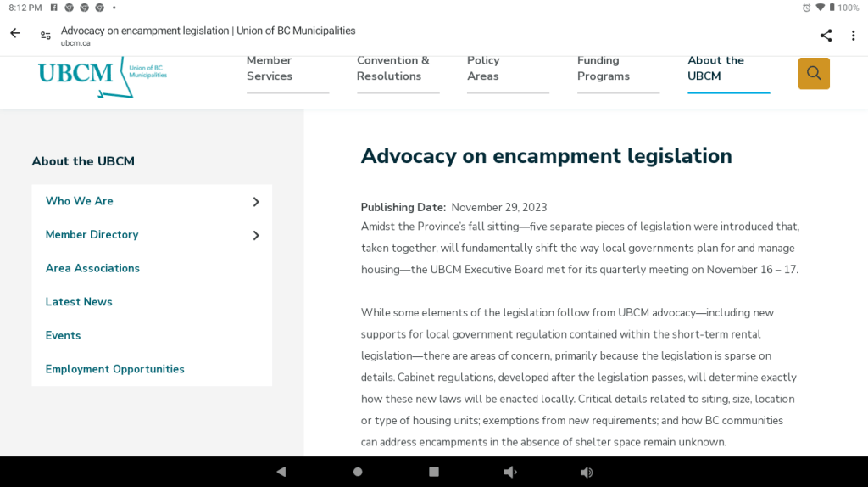868x487 pixels.
Task: Tap the ubcm.ca address bar title
Action: pos(208,36)
